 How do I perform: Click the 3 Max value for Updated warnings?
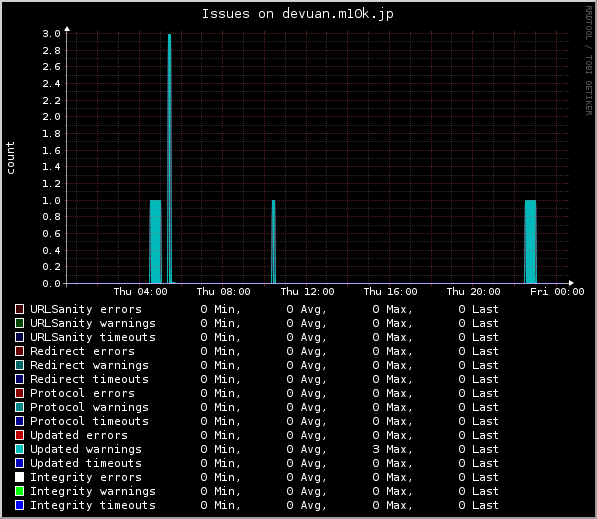392,449
